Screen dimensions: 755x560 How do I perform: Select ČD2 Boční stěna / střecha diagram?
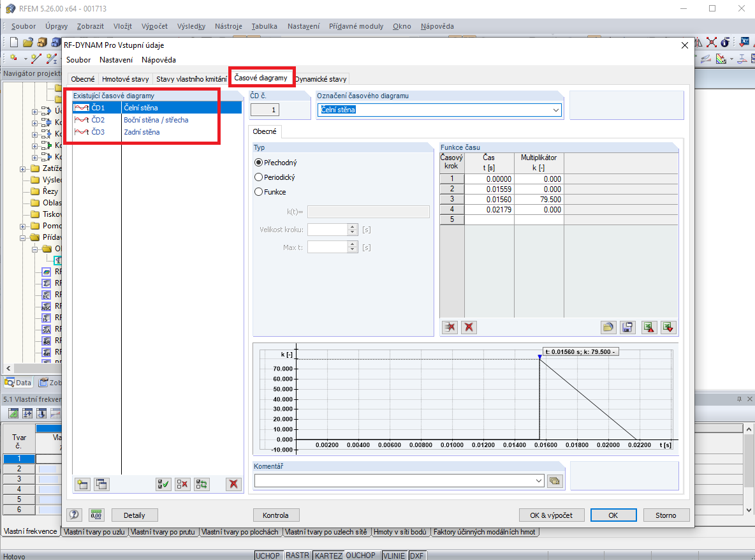pos(157,120)
